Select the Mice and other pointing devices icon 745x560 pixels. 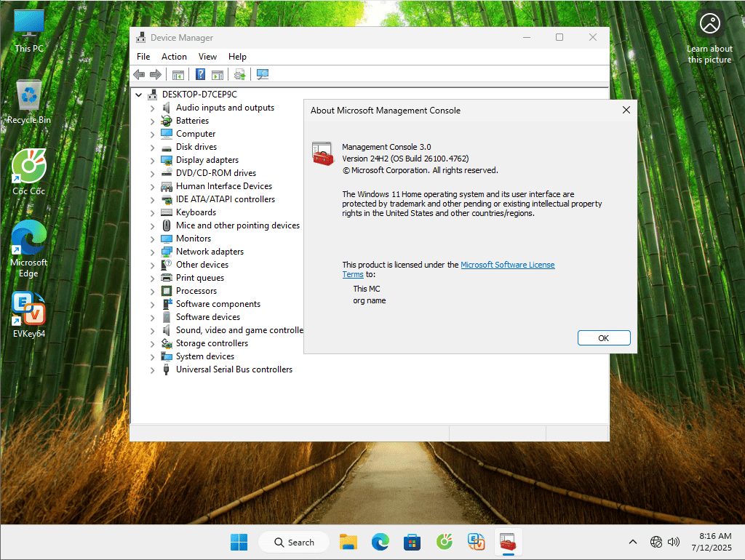coord(167,225)
